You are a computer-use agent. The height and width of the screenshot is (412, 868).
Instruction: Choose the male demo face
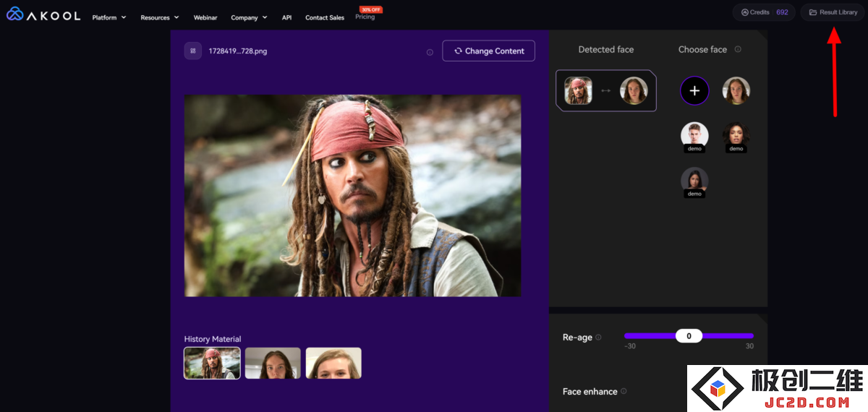[x=694, y=136]
